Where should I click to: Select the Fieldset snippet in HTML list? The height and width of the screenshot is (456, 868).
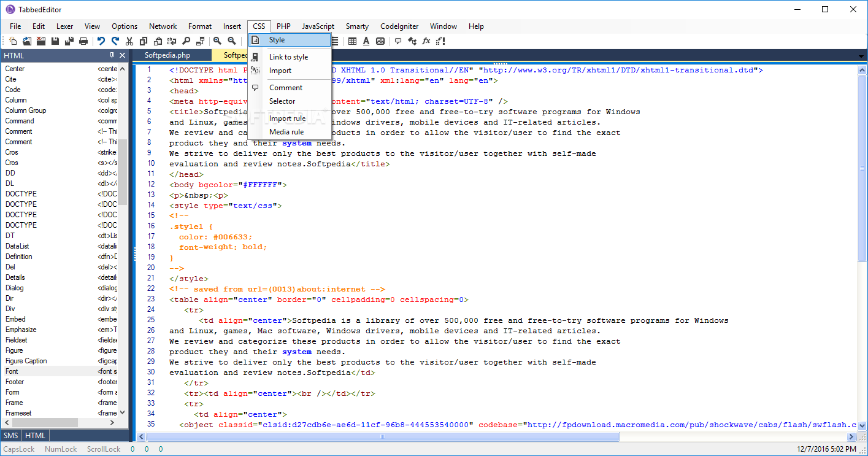[x=61, y=340]
